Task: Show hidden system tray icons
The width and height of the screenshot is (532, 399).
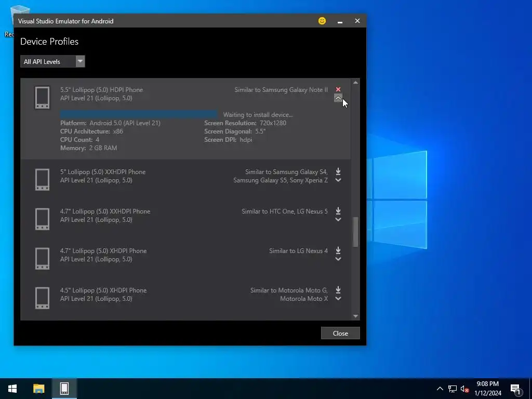Action: 440,389
